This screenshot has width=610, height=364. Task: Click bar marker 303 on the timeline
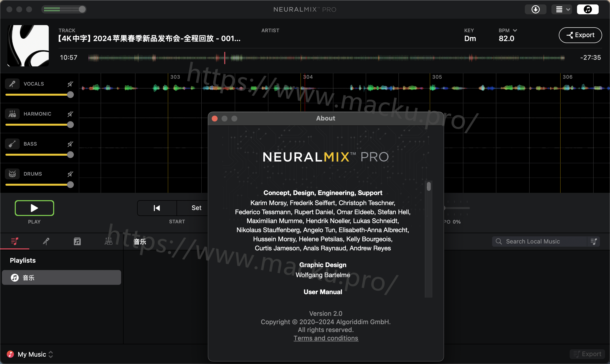coord(175,77)
